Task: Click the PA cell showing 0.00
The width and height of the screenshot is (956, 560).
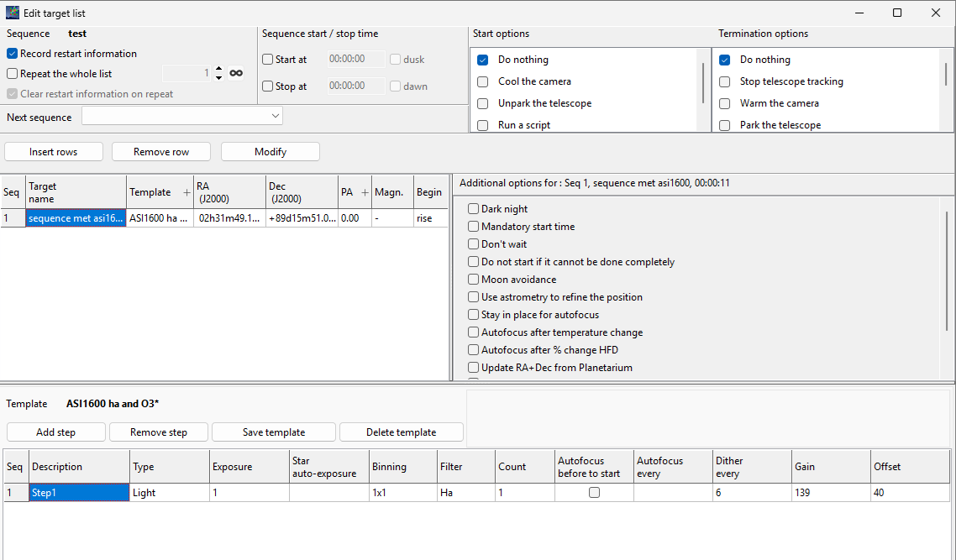Action: tap(355, 218)
